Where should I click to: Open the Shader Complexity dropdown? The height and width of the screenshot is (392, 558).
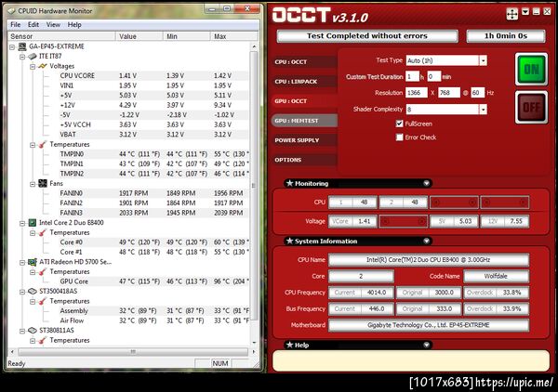pyautogui.click(x=483, y=110)
